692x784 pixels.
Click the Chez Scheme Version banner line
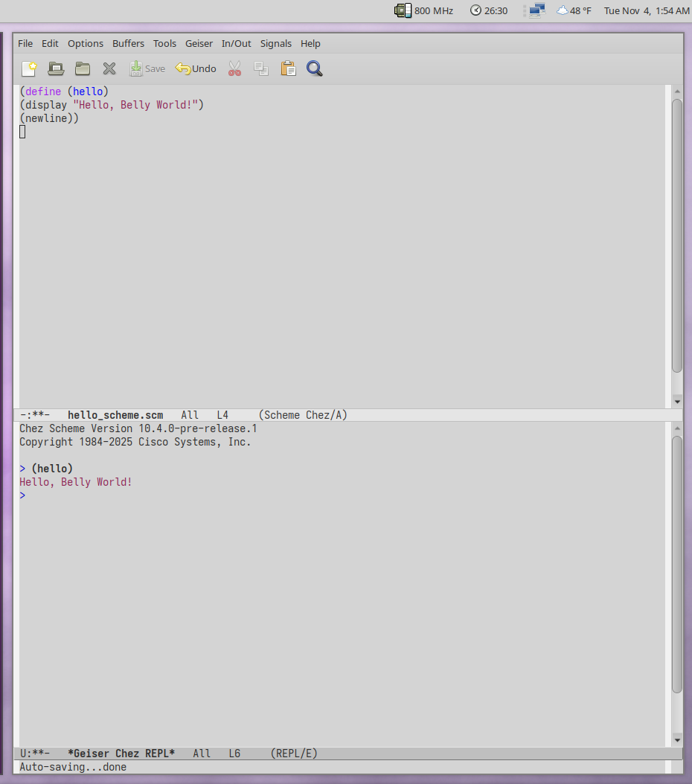(x=138, y=428)
